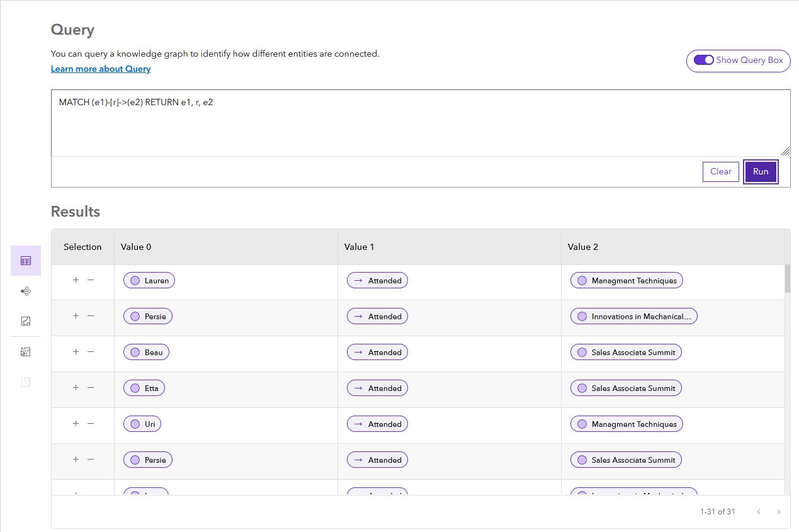
Task: Go to previous results page arrow
Action: (x=759, y=512)
